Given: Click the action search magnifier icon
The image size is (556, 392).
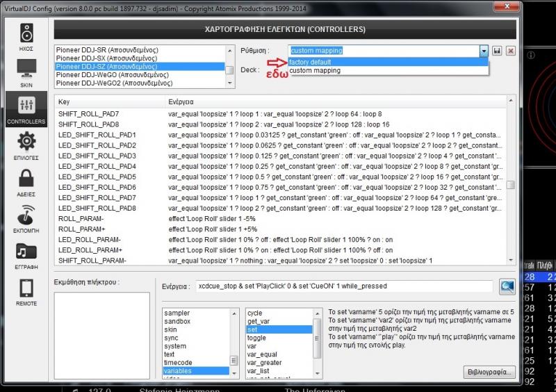Looking at the screenshot, I should point(507,286).
